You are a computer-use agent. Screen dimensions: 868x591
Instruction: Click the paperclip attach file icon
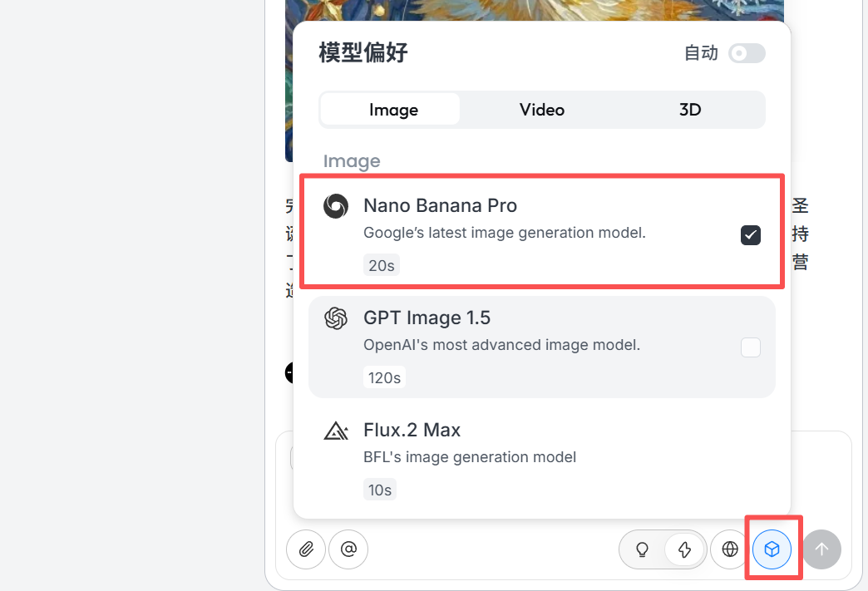(306, 549)
